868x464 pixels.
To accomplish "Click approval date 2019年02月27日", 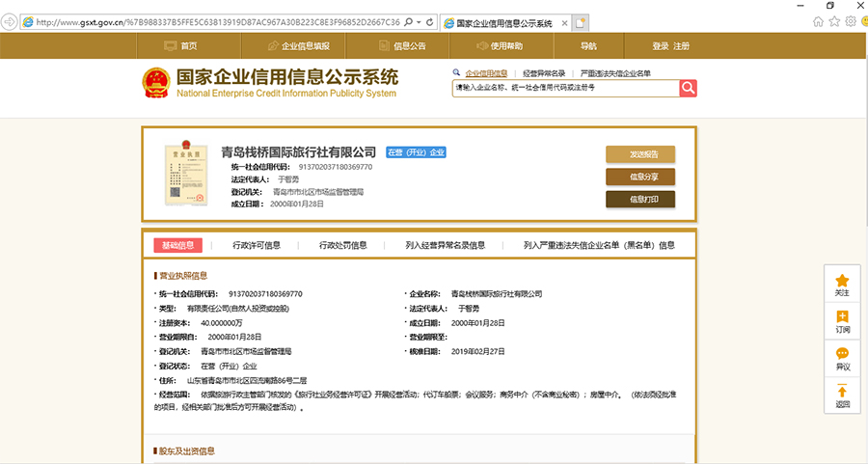I will (x=477, y=351).
